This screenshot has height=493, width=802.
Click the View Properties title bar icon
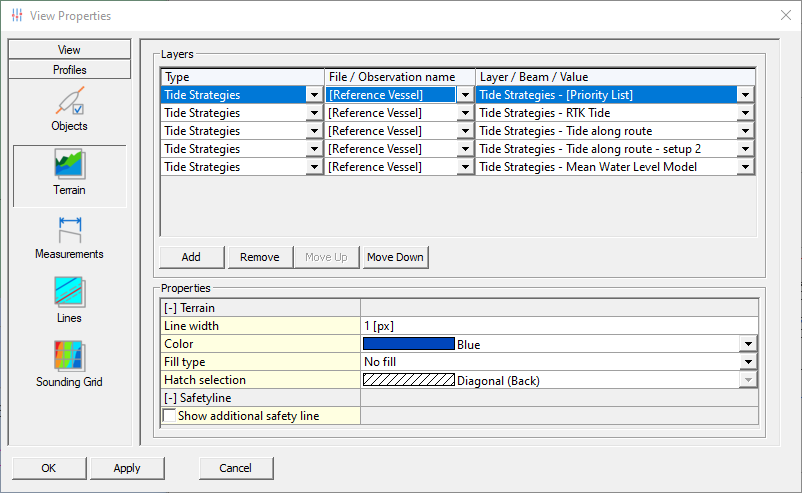point(17,16)
